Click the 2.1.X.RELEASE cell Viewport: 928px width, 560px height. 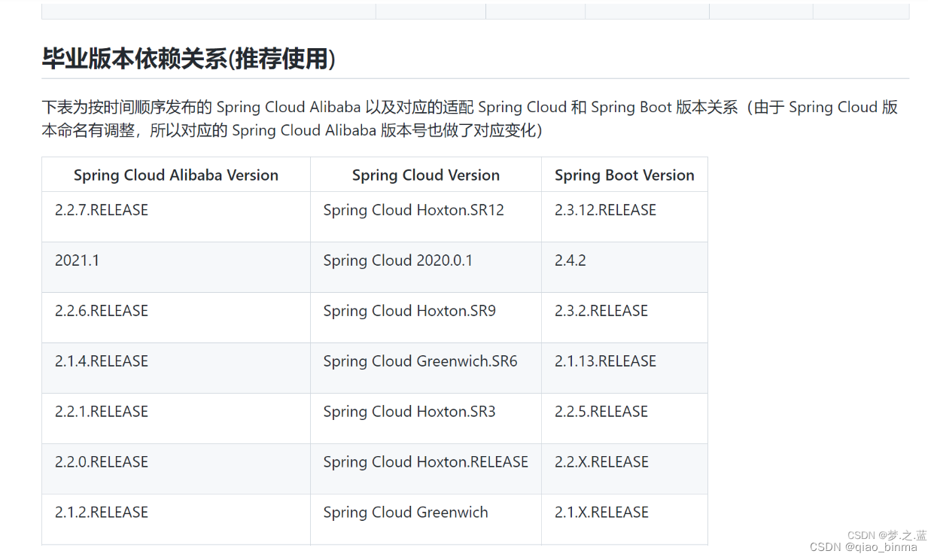click(625, 519)
